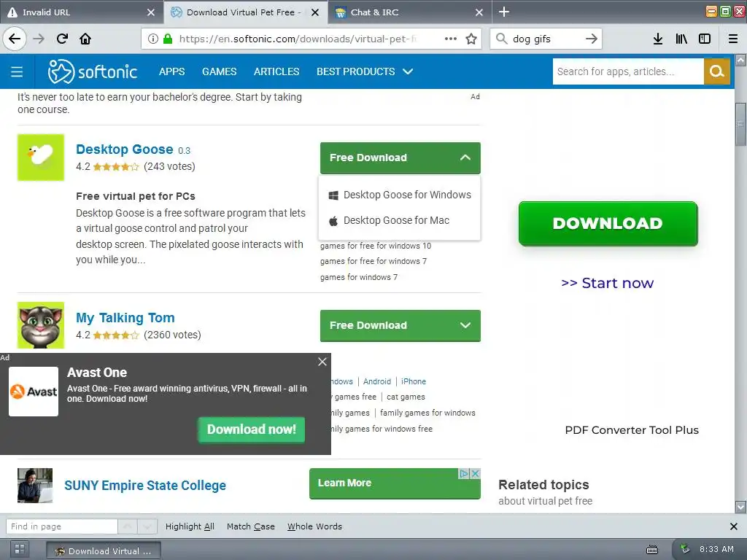Click the forward navigation arrow
The height and width of the screenshot is (560, 747).
coord(39,39)
